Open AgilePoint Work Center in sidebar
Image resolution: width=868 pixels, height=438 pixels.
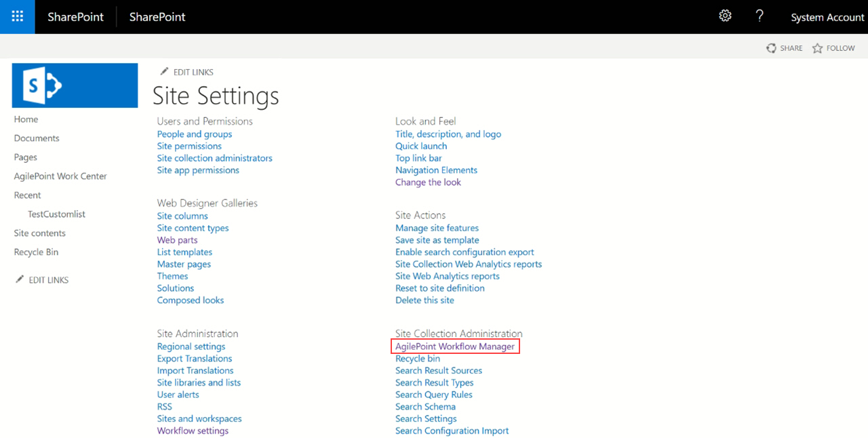[60, 176]
